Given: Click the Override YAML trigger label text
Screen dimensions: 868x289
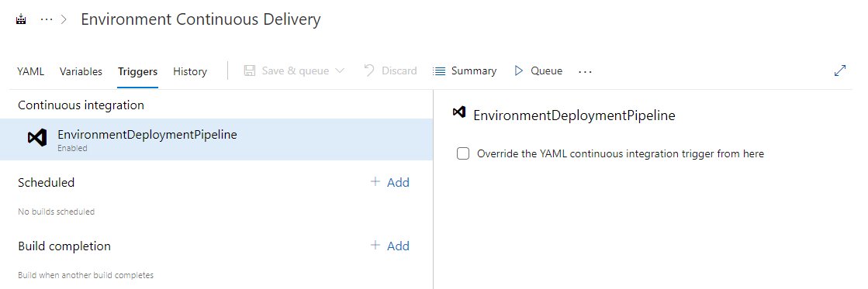Looking at the screenshot, I should 621,153.
